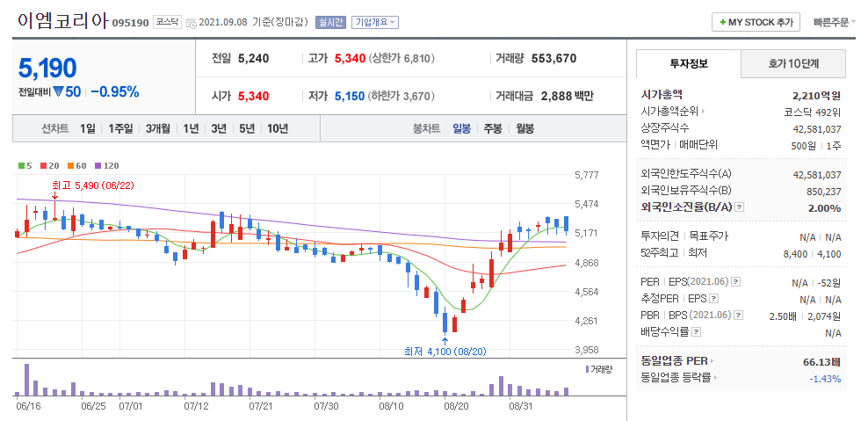This screenshot has height=421, width=868.
Task: Click help icon next to PER EPS(2021.06)
Action: [735, 282]
